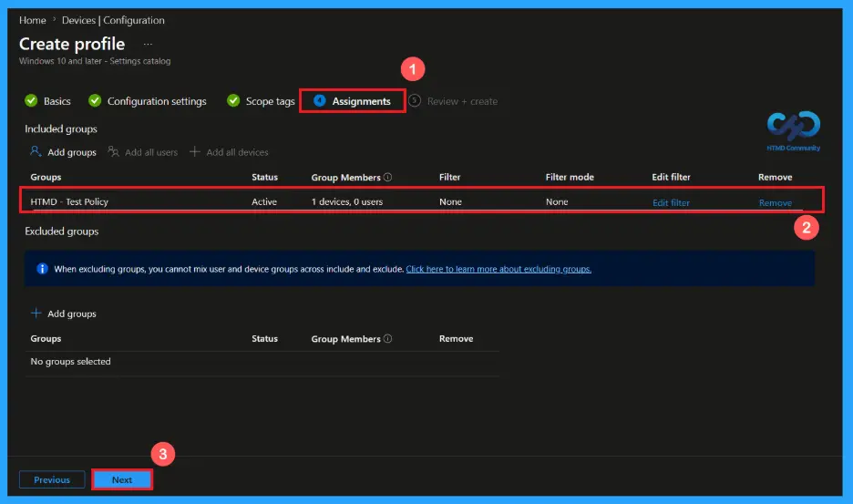Open link to learn about excluding groups

pyautogui.click(x=498, y=269)
